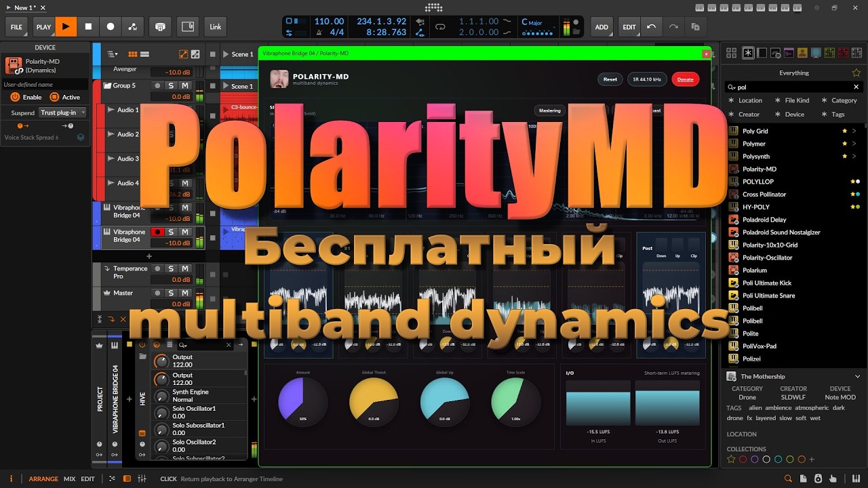Open the File Kind filter
868x488 pixels.
coord(793,100)
